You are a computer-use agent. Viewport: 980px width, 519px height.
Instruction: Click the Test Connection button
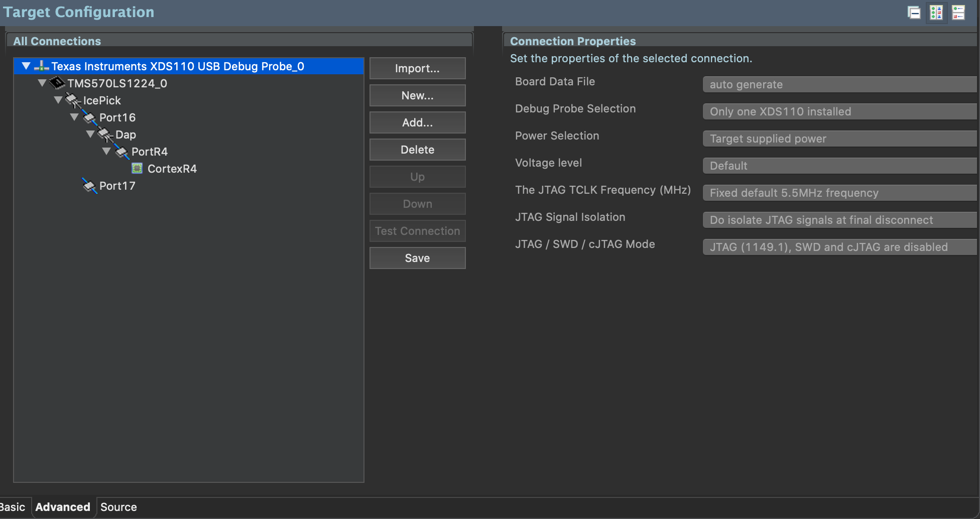(417, 231)
